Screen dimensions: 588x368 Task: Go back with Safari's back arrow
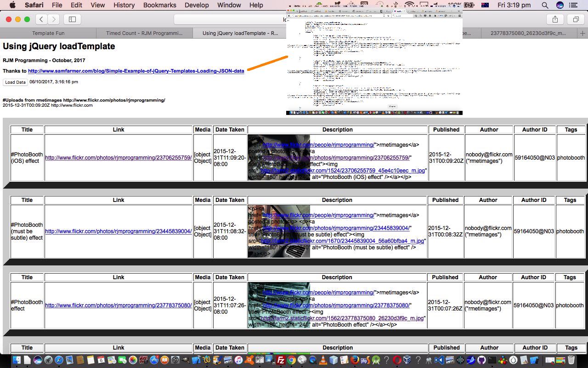click(42, 19)
